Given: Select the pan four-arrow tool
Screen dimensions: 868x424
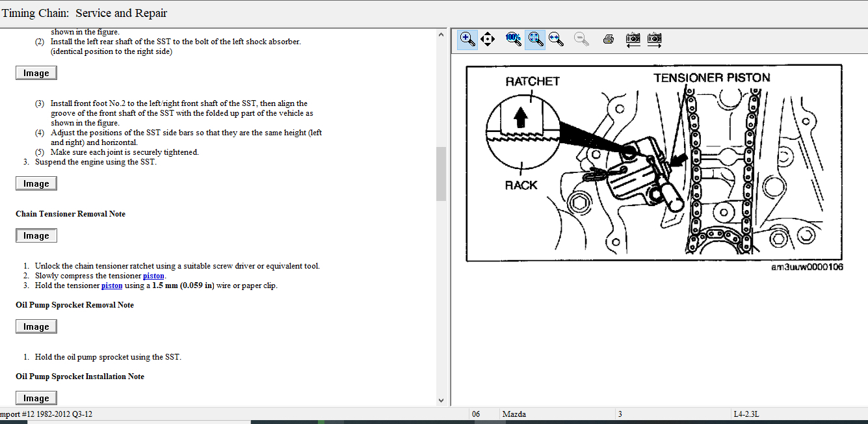Looking at the screenshot, I should pyautogui.click(x=488, y=39).
